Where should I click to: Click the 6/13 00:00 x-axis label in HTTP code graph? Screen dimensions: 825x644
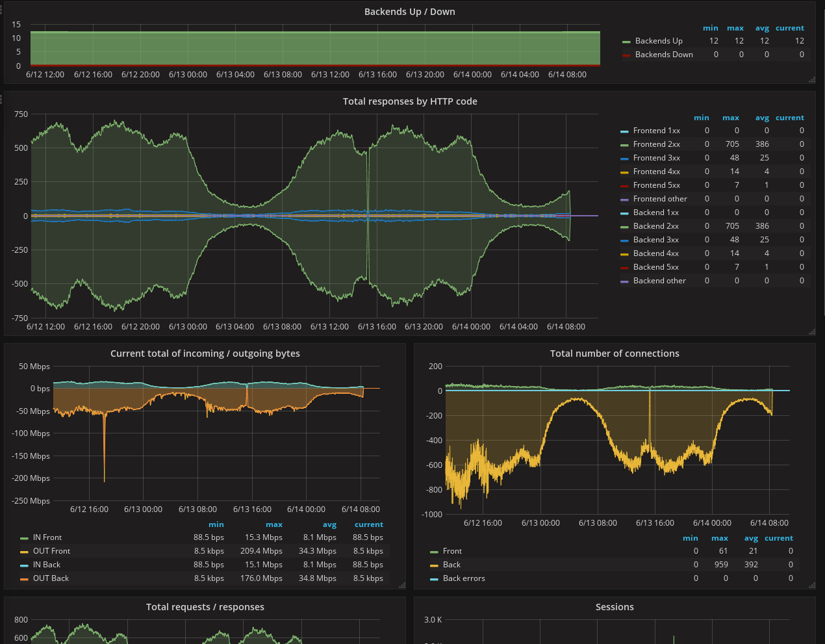click(188, 327)
